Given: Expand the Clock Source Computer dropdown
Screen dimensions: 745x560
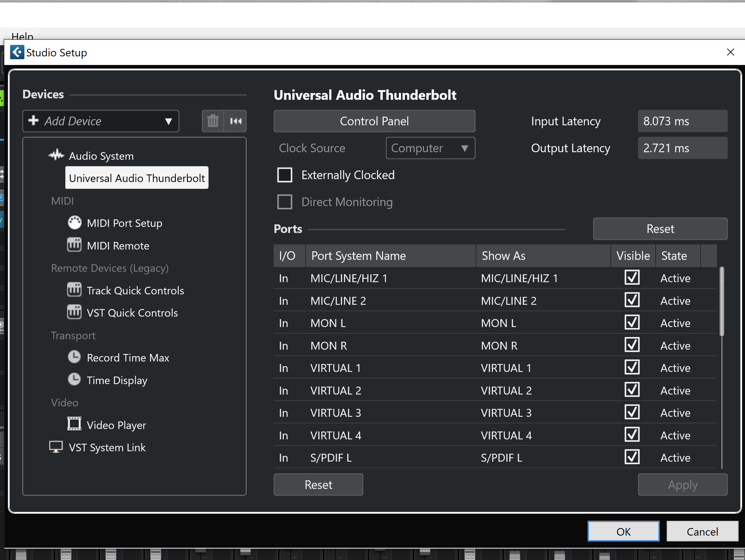Looking at the screenshot, I should tap(430, 148).
